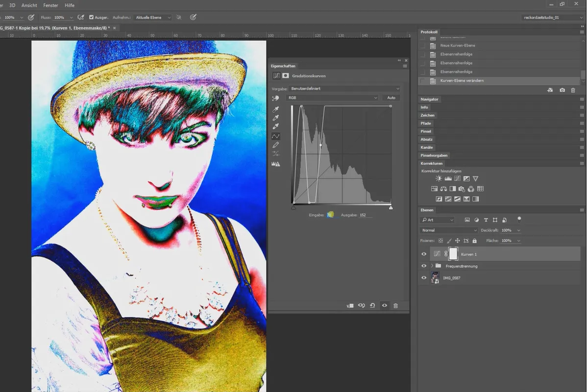The image size is (588, 392).
Task: Toggle lock layer position
Action: coord(457,241)
